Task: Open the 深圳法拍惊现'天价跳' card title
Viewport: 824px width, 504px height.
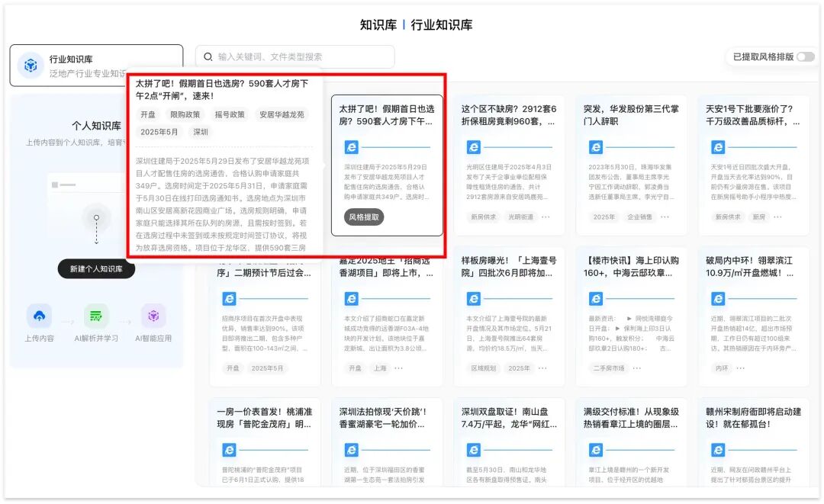Action: (384, 418)
